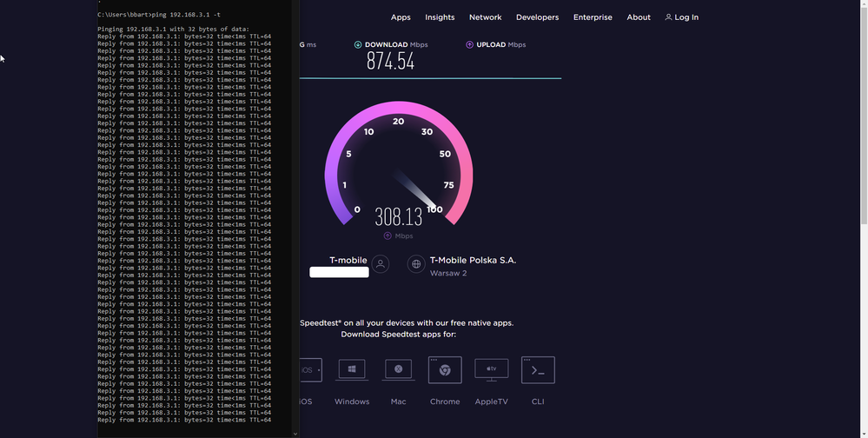Click the T-Mobile Polska S.A. server name

[x=473, y=260]
